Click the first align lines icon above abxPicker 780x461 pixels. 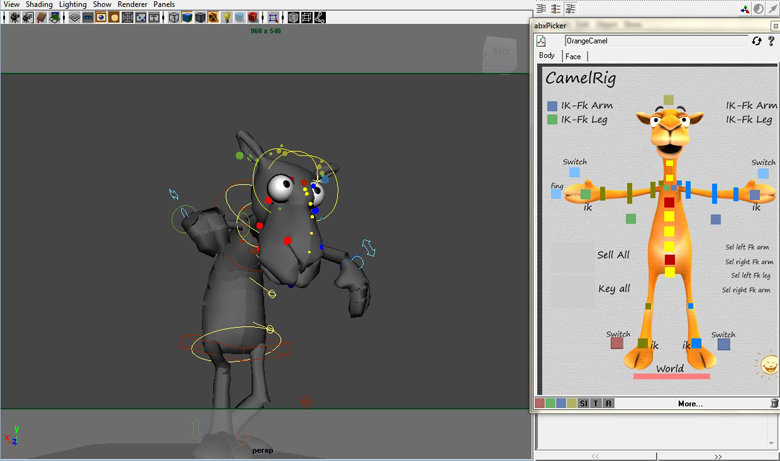[x=542, y=8]
